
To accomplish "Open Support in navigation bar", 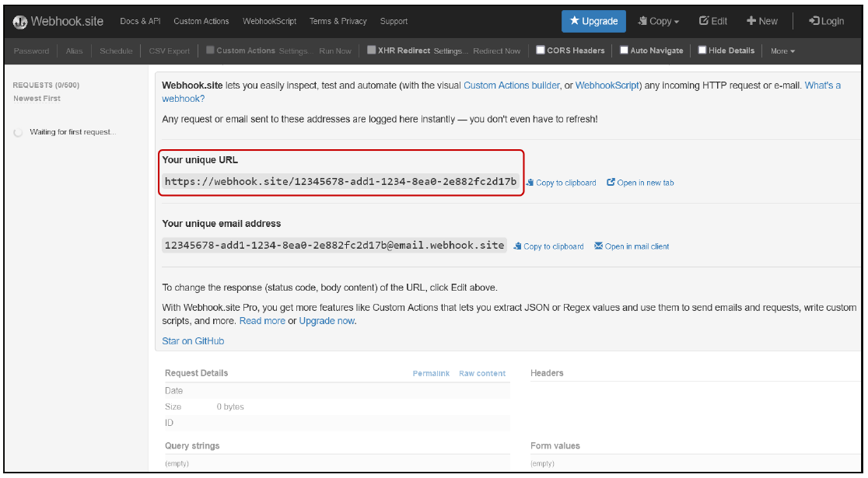I will (x=394, y=21).
